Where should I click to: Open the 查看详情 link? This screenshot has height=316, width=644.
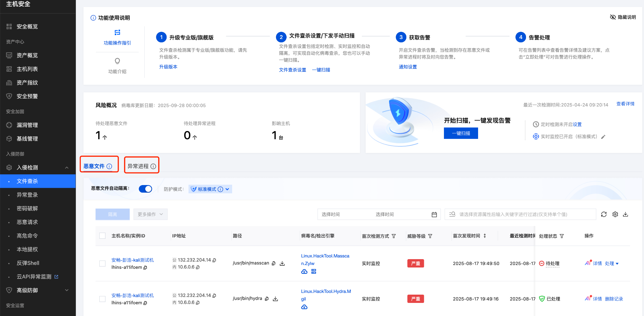[625, 103]
